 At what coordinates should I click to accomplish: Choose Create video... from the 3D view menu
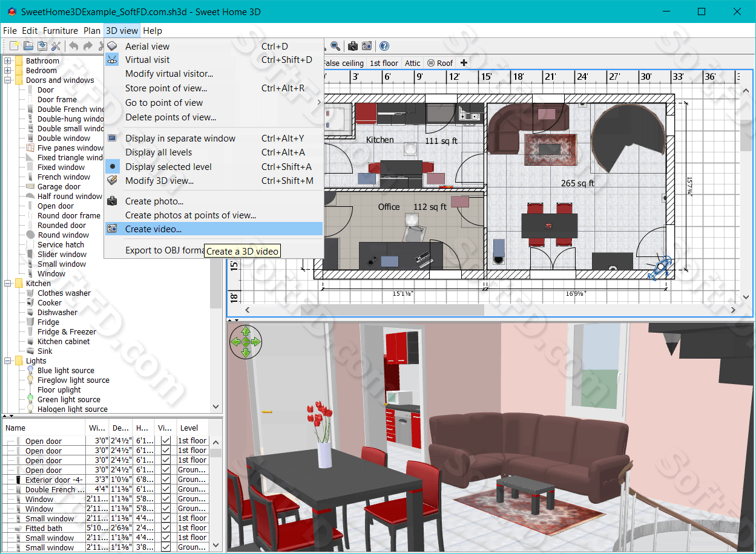153,229
